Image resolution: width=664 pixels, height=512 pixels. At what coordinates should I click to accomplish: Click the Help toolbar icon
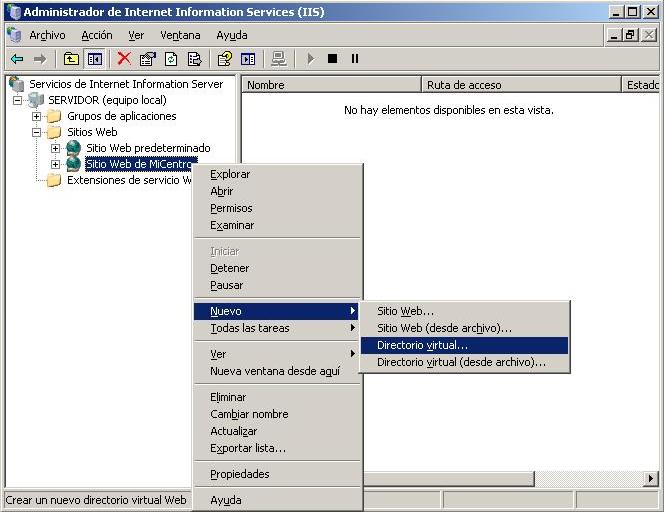click(x=225, y=59)
